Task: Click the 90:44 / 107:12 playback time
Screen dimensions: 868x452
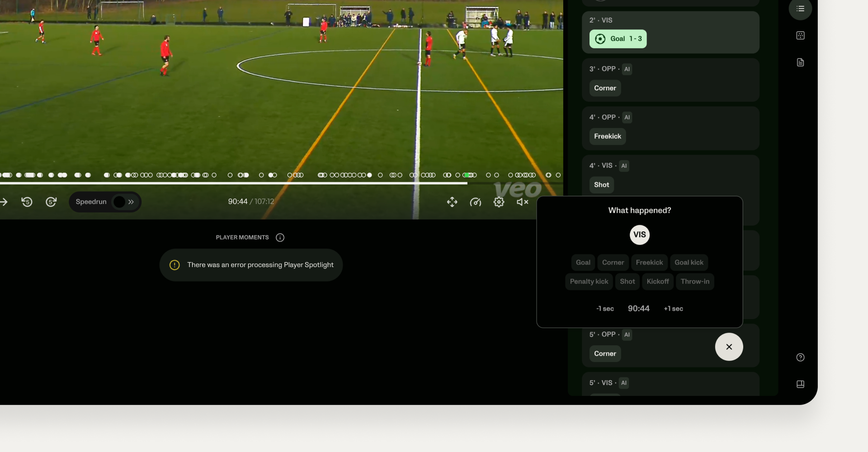Action: click(251, 202)
